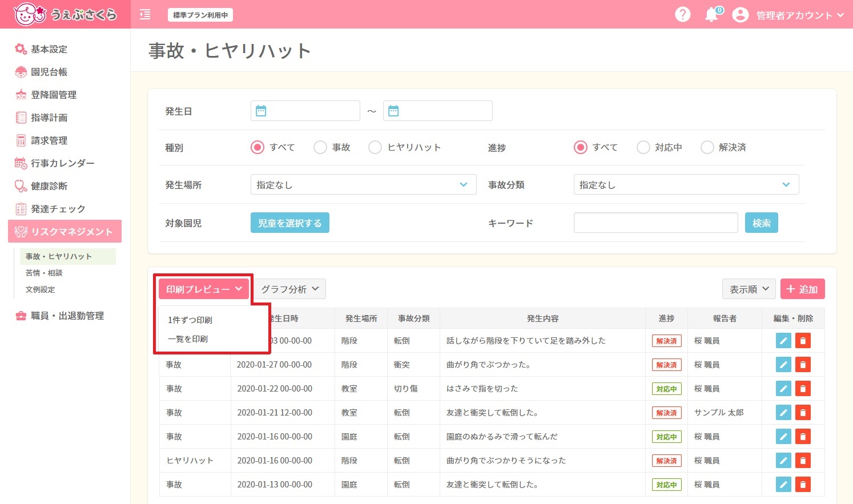
Task: Click the ＋追加 button
Action: point(802,289)
